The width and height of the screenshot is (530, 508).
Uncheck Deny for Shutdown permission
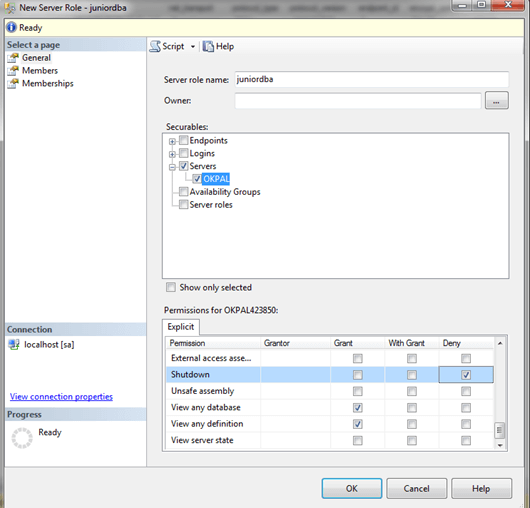pos(466,375)
